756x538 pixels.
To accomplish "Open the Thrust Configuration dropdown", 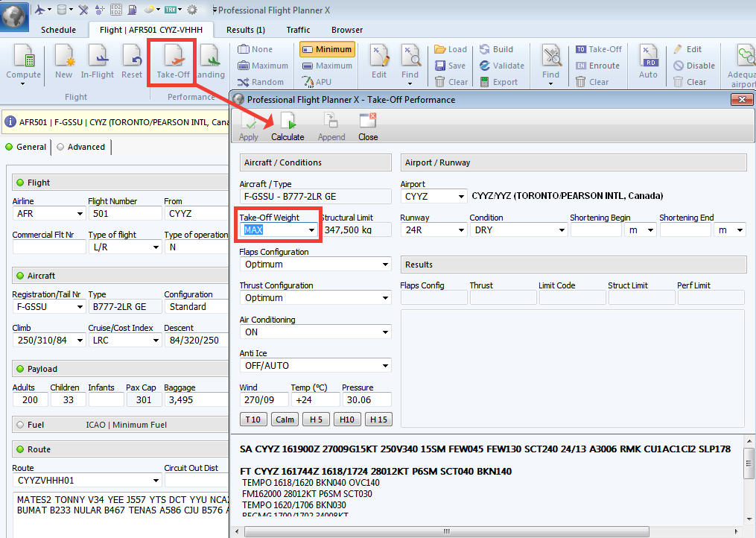I will click(385, 298).
